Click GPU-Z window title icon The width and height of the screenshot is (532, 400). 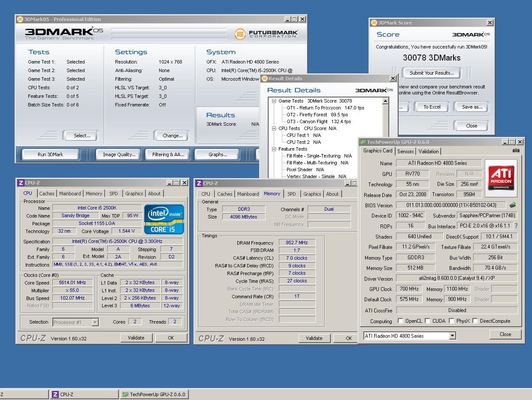tap(363, 142)
